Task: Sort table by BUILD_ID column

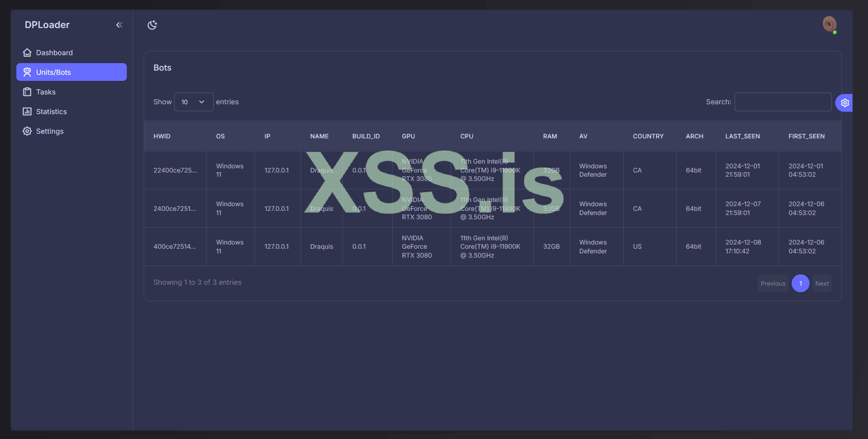Action: [368, 136]
